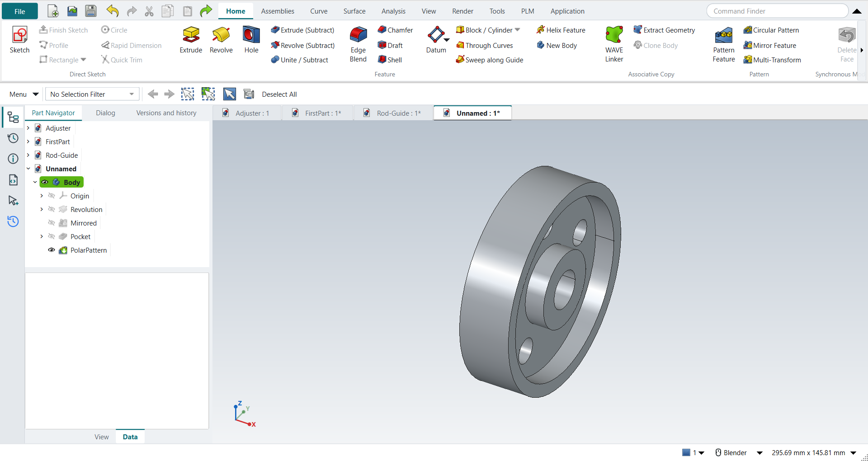The height and width of the screenshot is (461, 868).
Task: Click the Cut scissors icon
Action: point(149,11)
